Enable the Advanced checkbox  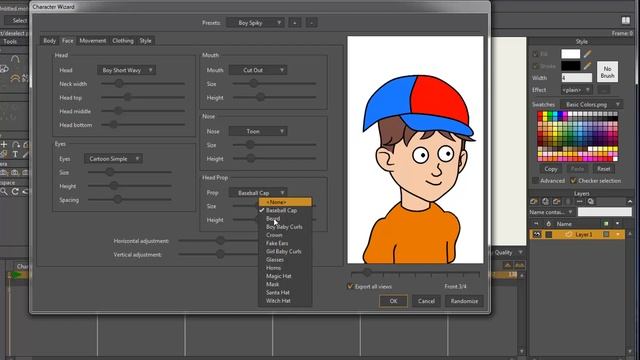pos(536,180)
